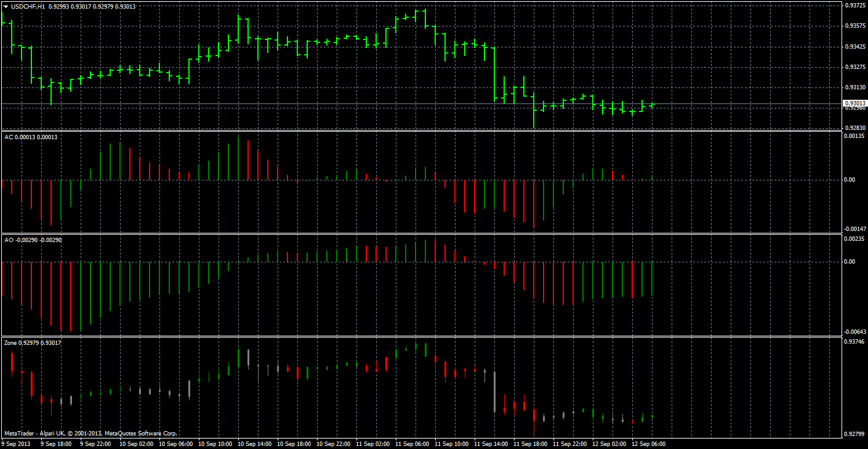Open the chart dropdown triangle beside USDCHF
The image size is (868, 449).
coord(6,6)
